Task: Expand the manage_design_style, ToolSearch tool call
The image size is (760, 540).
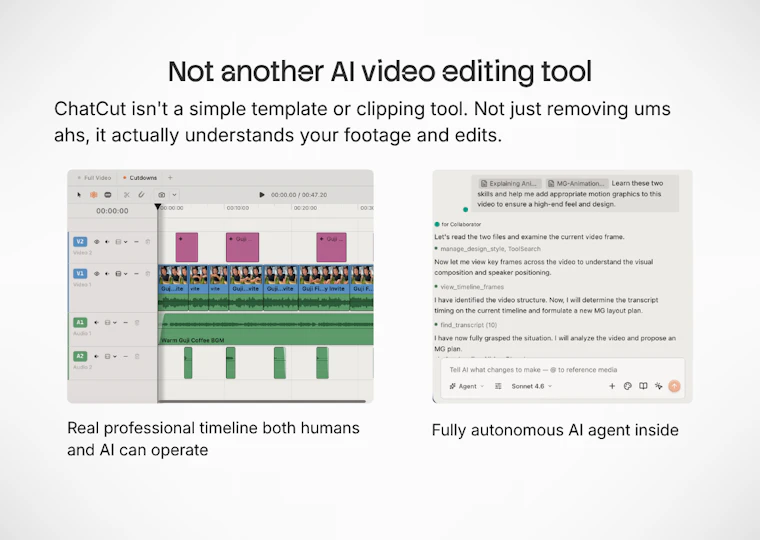Action: pos(490,249)
